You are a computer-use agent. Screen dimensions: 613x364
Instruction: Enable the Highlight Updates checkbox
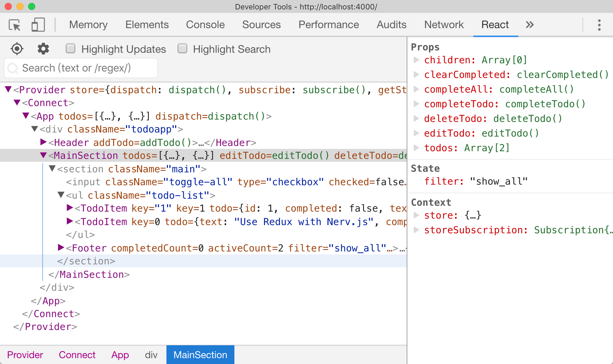click(71, 48)
